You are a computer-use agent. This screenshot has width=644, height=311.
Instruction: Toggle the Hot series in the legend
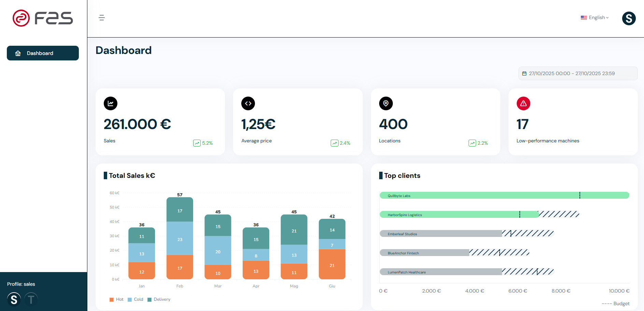116,299
